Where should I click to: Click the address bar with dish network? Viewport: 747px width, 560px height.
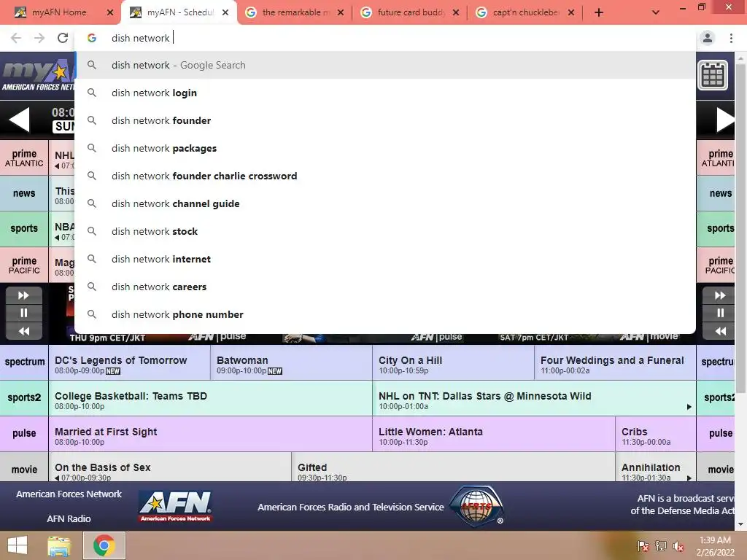[x=386, y=38]
